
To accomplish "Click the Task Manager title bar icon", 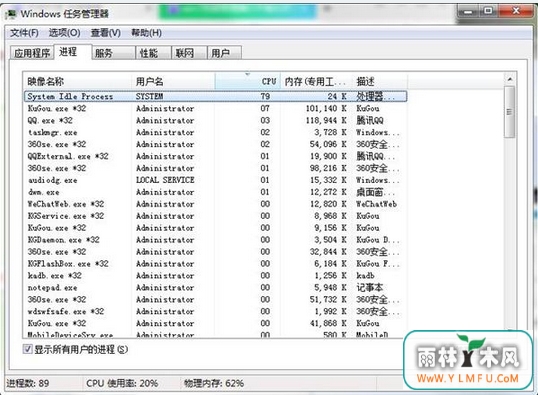I will (x=11, y=14).
